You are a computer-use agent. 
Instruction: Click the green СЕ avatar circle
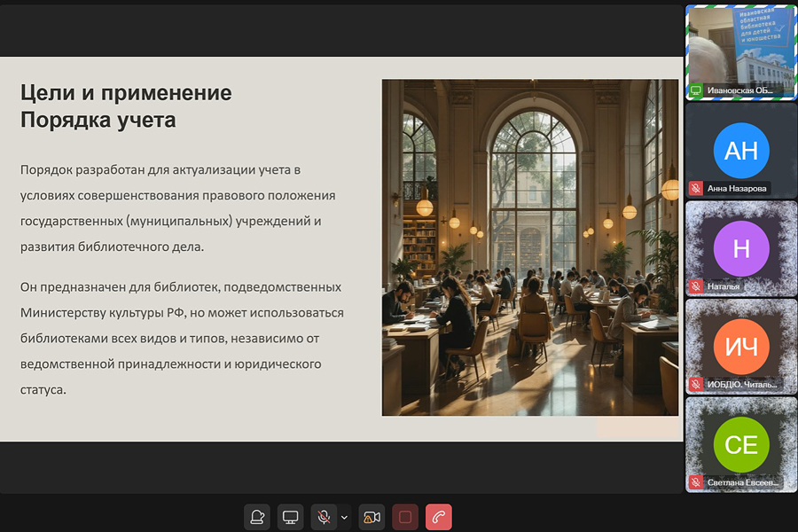pyautogui.click(x=740, y=443)
